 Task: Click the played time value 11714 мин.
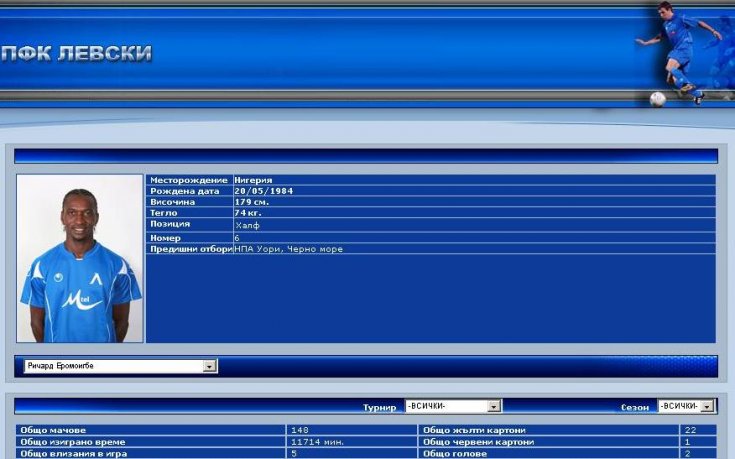pyautogui.click(x=317, y=442)
